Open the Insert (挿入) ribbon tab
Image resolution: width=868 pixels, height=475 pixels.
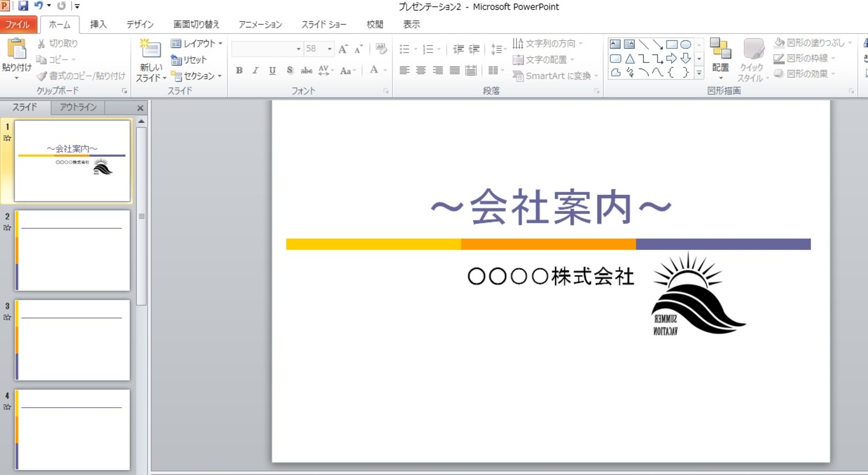(x=98, y=24)
